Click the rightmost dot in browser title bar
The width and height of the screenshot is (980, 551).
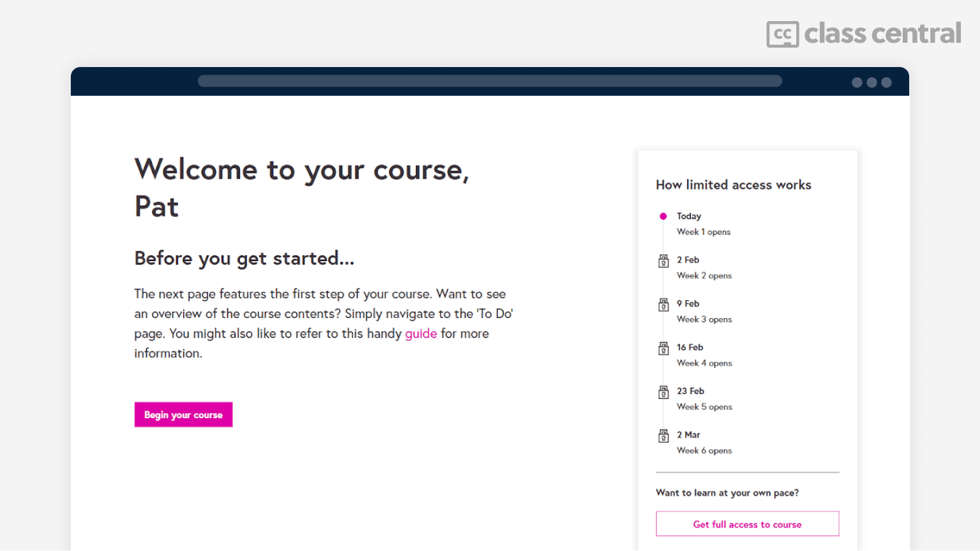pos(886,82)
